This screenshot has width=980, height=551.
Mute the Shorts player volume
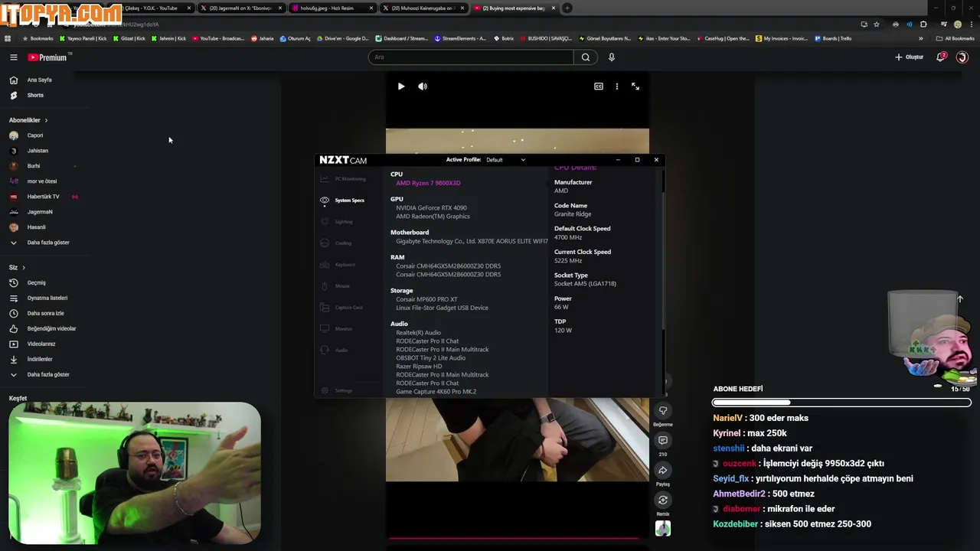point(423,86)
